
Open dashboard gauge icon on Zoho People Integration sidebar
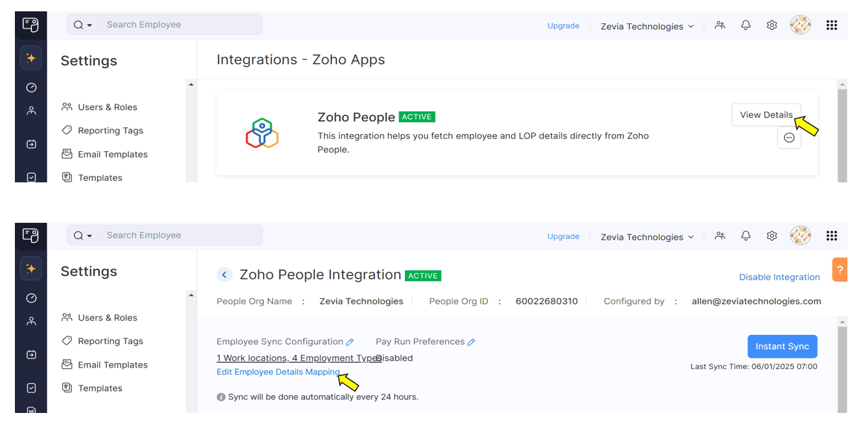[x=31, y=299]
